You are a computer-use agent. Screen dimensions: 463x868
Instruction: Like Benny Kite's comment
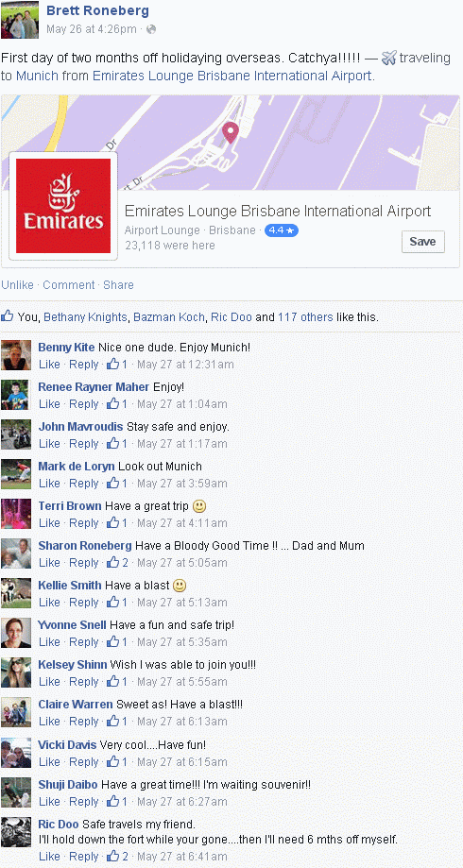49,365
